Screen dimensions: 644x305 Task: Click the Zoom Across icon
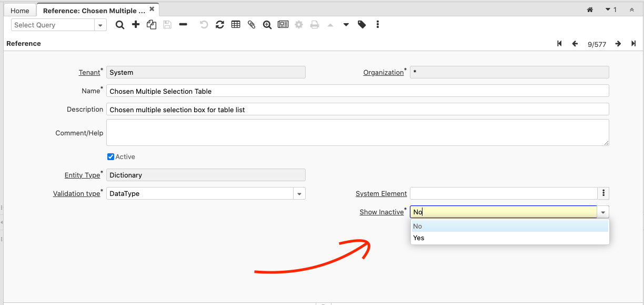(267, 25)
